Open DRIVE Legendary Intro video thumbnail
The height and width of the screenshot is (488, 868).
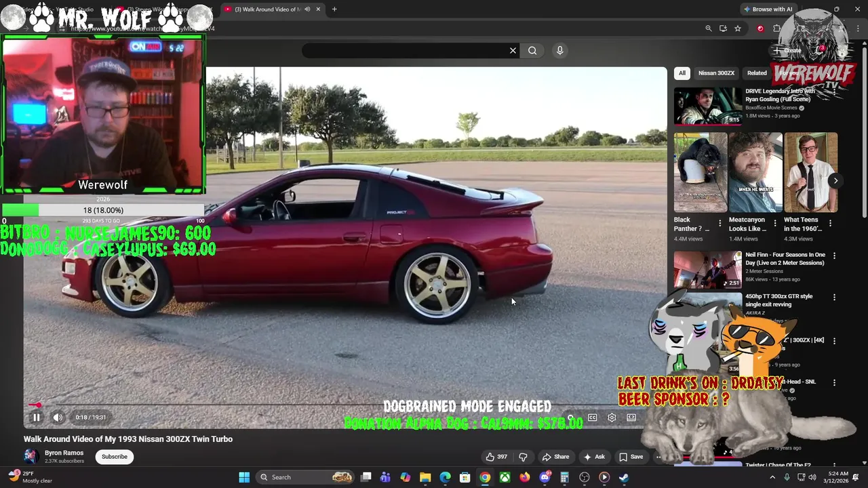coord(707,106)
